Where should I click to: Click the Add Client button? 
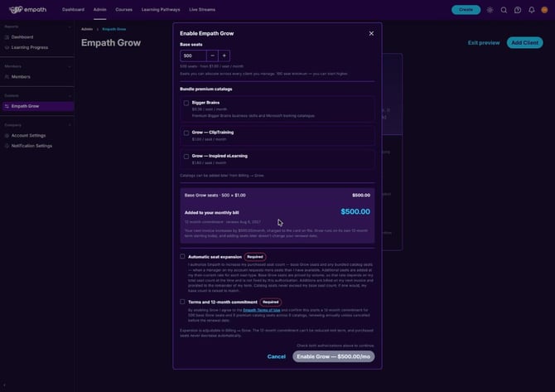point(524,42)
